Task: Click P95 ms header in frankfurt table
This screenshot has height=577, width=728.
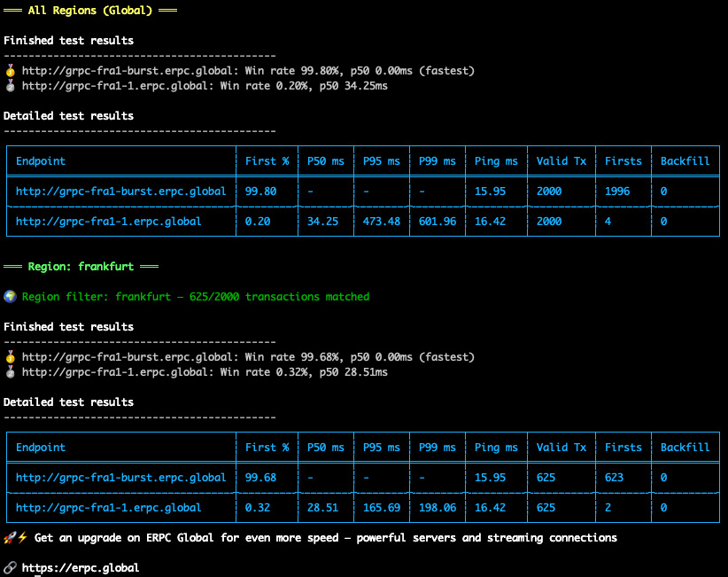Action: point(381,448)
